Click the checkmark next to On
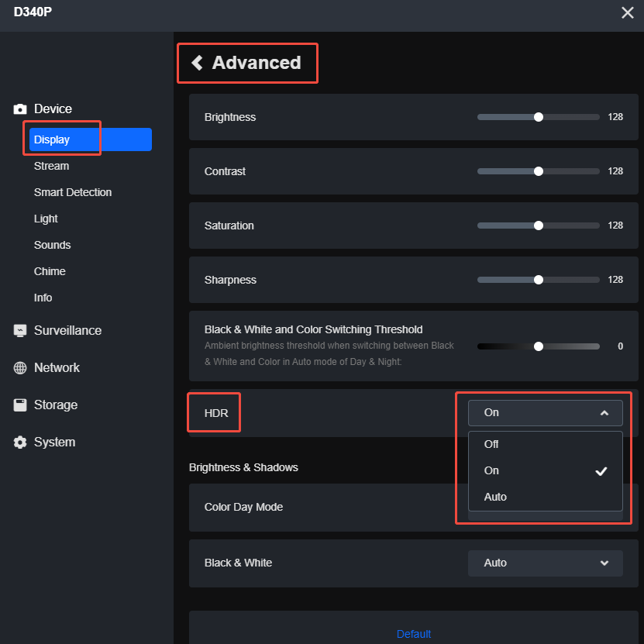The height and width of the screenshot is (644, 644). tap(601, 470)
